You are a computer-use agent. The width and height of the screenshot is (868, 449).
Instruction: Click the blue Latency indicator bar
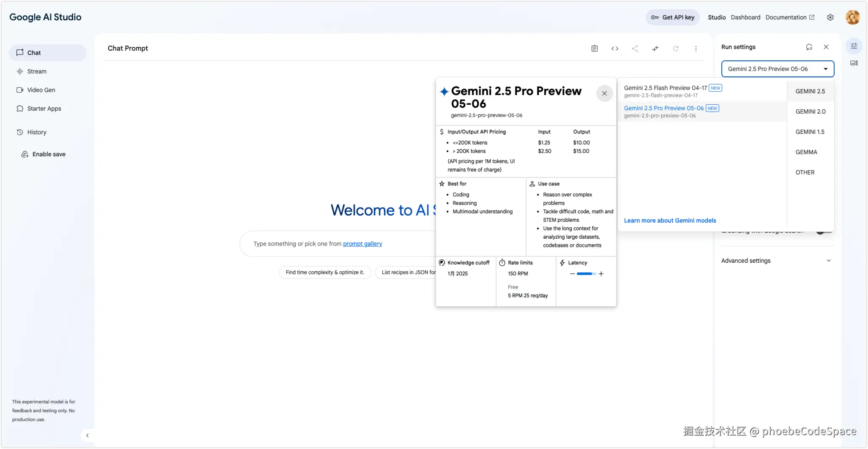587,274
